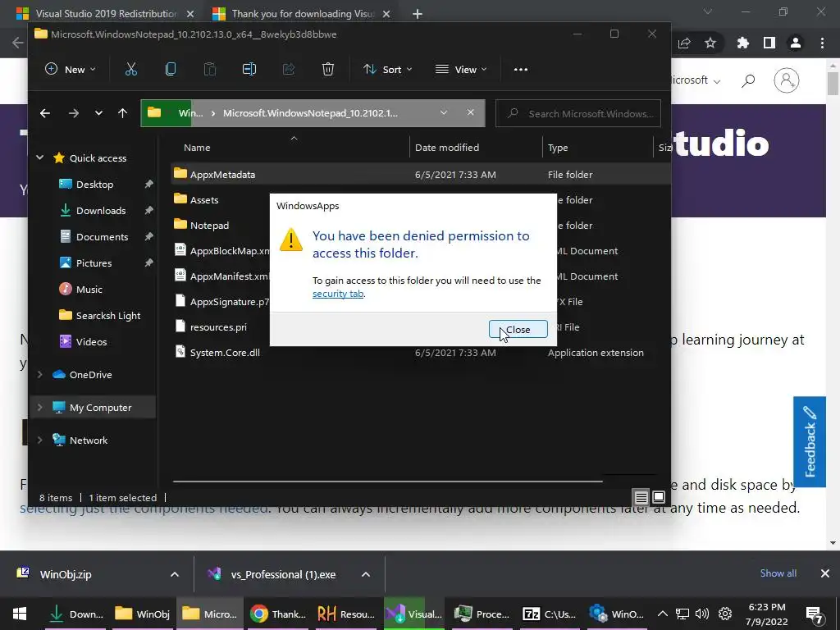Click the horizontal scrollbar in file list
The image size is (840, 630).
tap(387, 481)
